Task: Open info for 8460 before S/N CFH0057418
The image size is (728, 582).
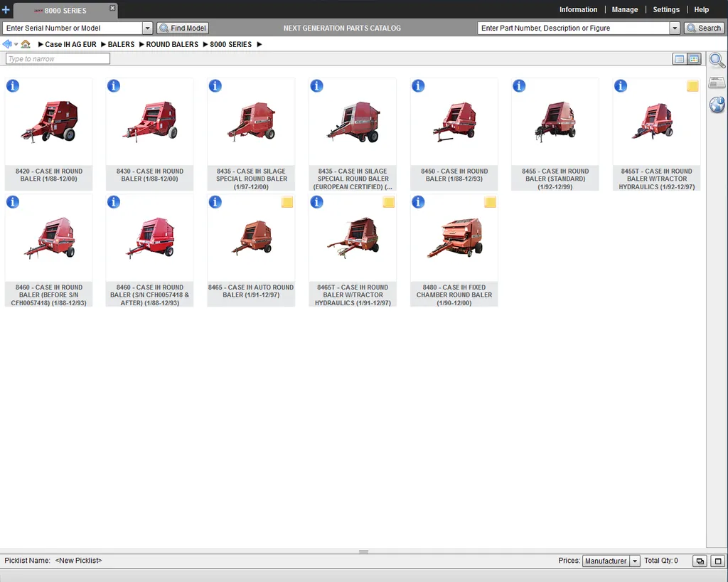Action: [x=13, y=202]
